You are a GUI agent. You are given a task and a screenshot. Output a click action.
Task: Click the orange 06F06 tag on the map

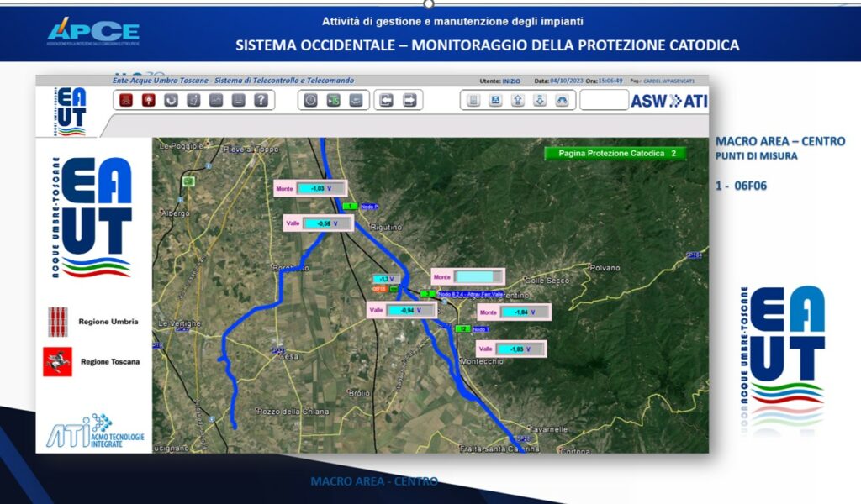(380, 289)
